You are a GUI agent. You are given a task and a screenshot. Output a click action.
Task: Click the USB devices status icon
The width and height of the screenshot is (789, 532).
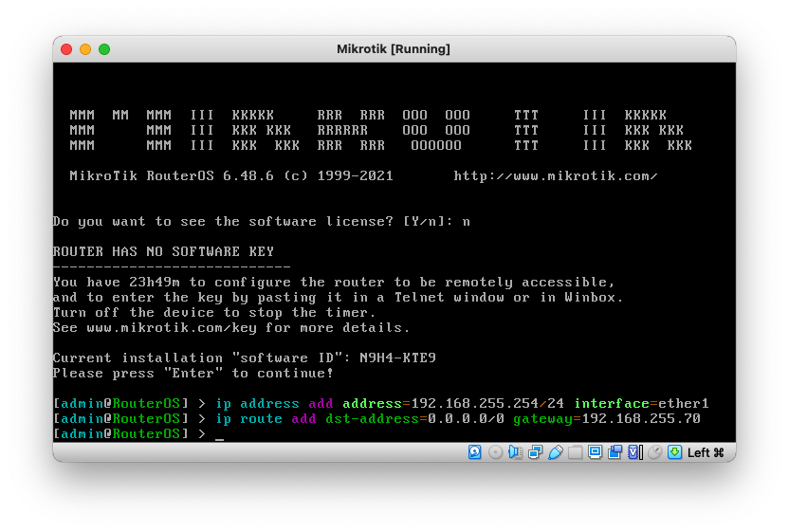pos(556,452)
